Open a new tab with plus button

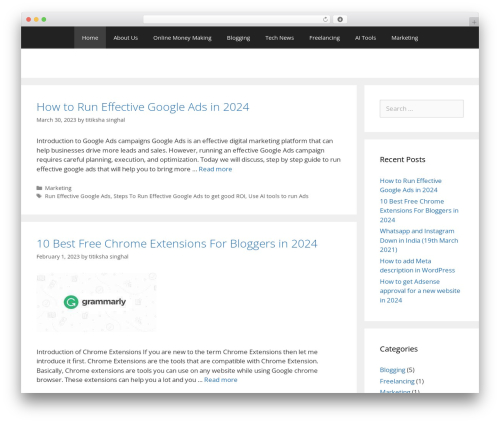point(474,22)
